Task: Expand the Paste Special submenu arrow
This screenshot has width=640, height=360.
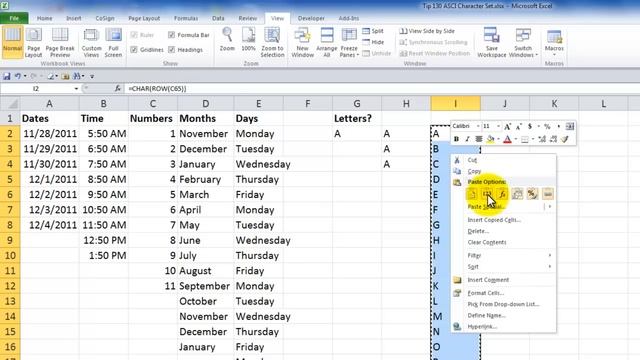Action: (550, 207)
